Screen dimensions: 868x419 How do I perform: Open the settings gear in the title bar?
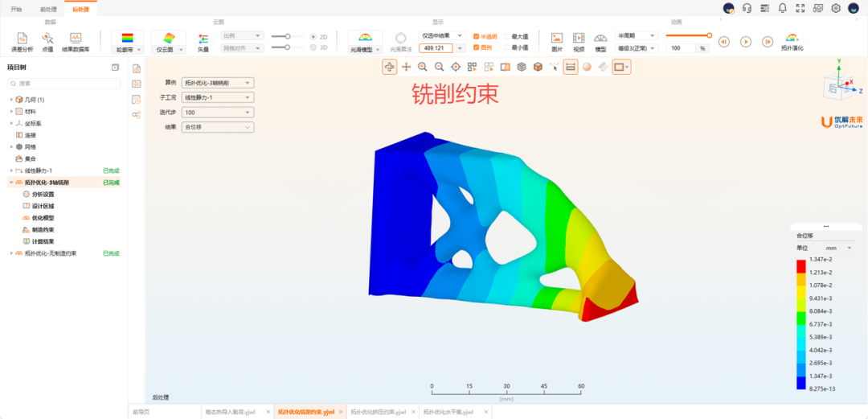point(836,8)
